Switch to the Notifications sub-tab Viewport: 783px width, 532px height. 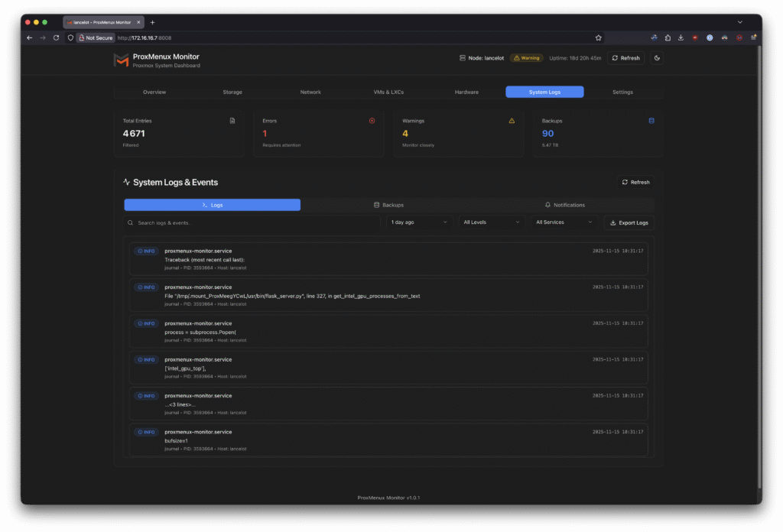click(564, 205)
